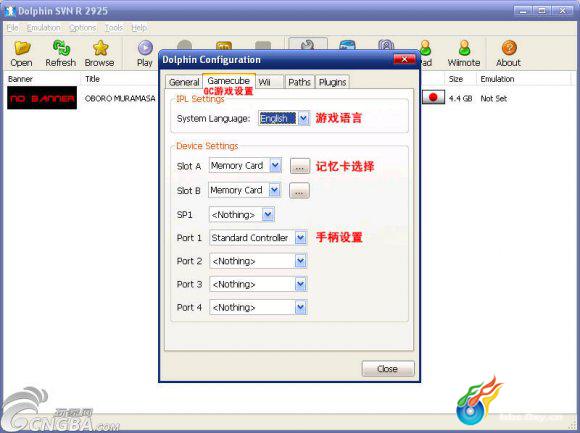Open Slot B device dropdown
The image size is (580, 433).
tap(274, 190)
